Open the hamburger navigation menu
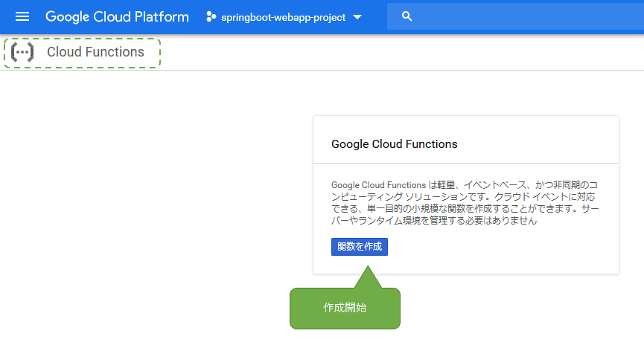 tap(22, 16)
